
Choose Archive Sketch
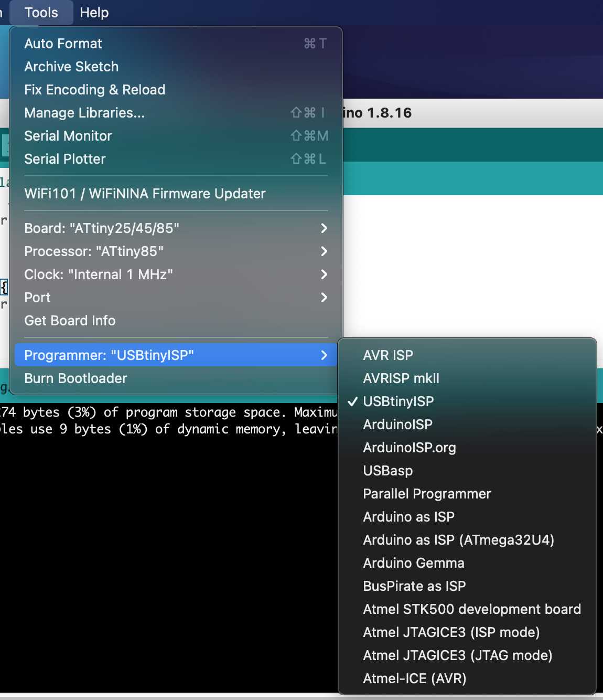click(176, 67)
